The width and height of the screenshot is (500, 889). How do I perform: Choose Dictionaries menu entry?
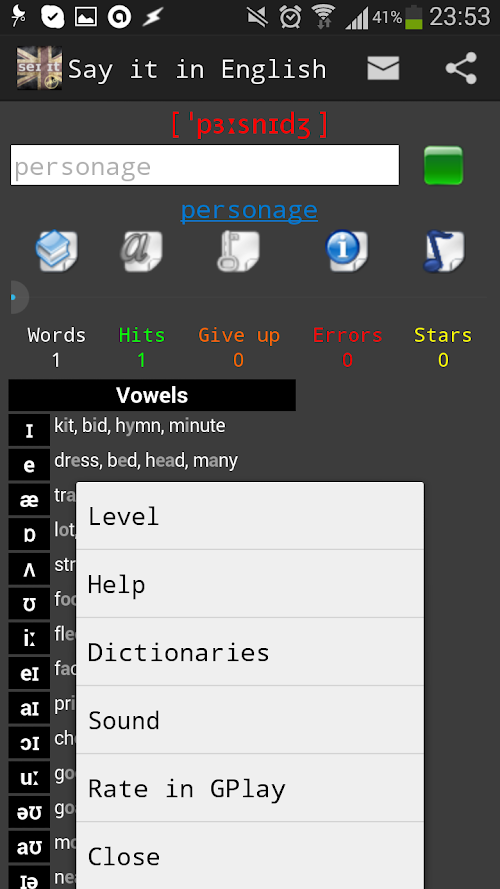(250, 652)
